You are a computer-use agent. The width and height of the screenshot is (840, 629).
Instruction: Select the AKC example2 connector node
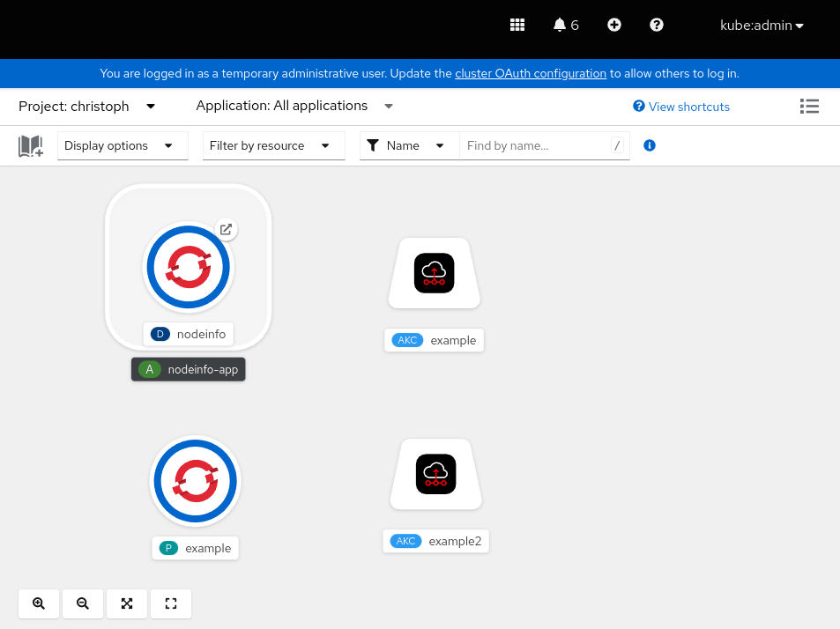click(x=435, y=474)
